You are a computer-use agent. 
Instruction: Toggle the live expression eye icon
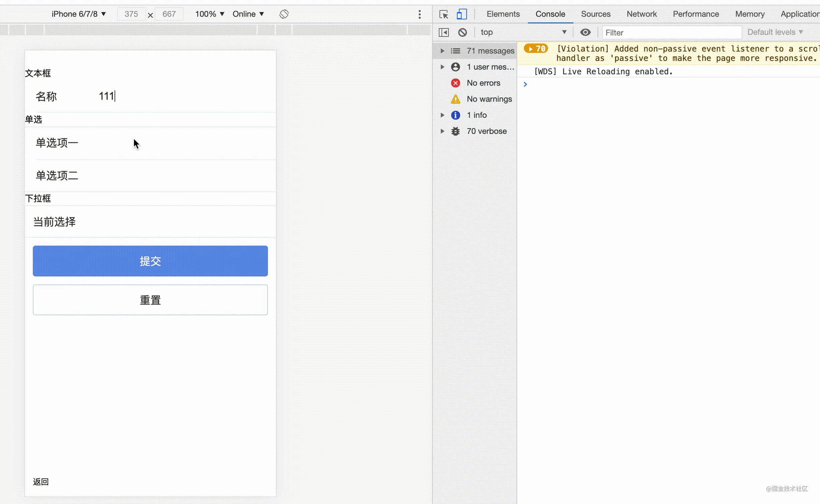coord(585,32)
